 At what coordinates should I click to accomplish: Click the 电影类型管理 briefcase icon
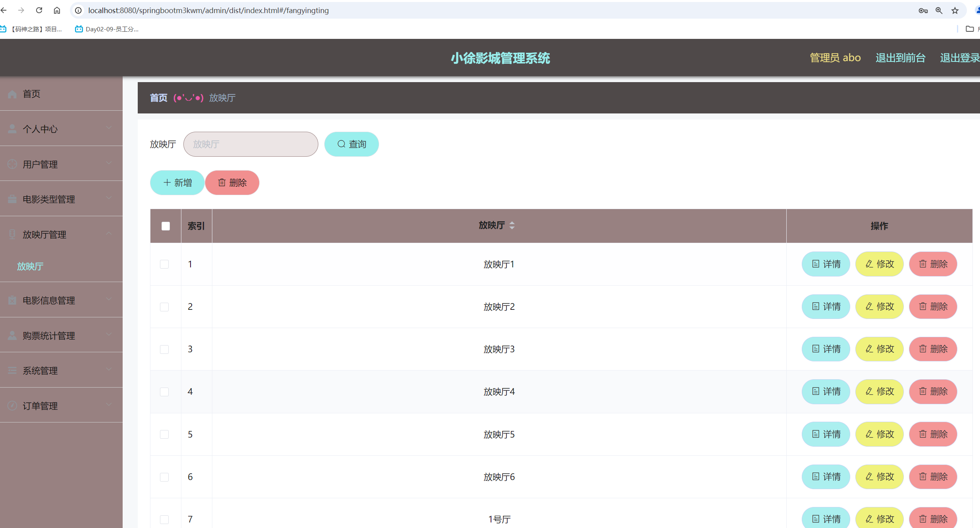click(12, 199)
